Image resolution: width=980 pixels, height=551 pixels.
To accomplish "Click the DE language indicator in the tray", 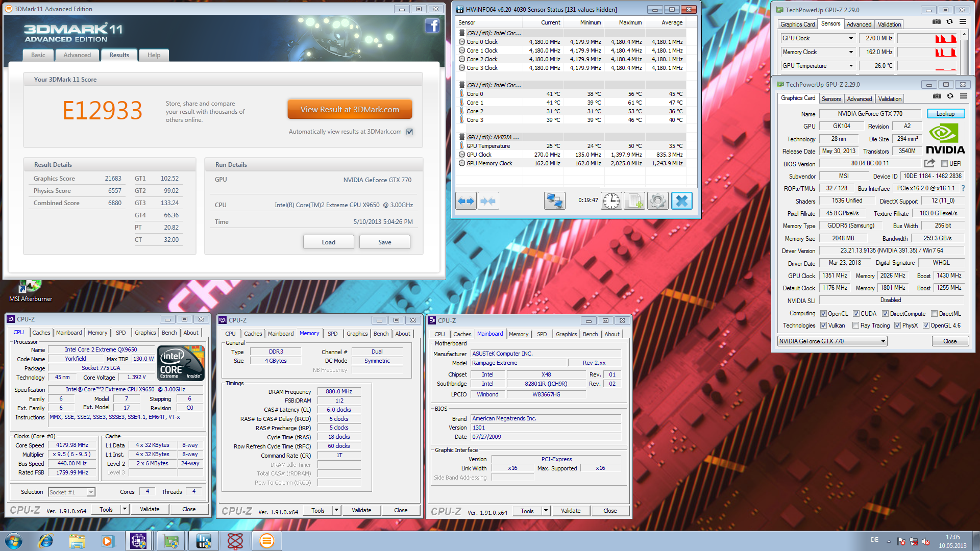I will 875,540.
